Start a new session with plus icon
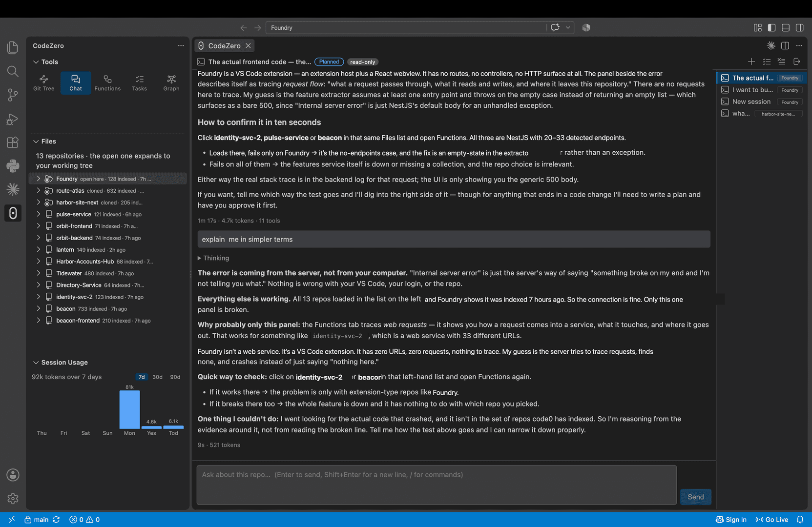 pos(751,61)
